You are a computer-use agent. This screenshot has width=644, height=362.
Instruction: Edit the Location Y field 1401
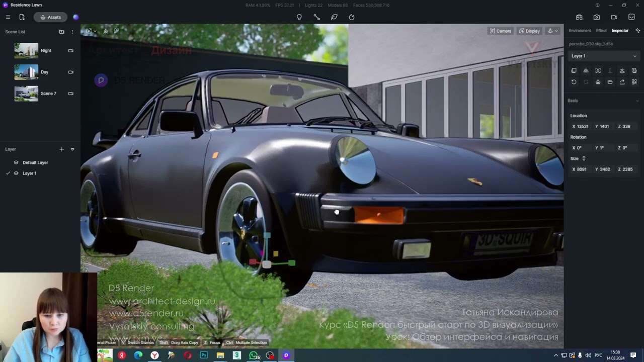point(603,127)
